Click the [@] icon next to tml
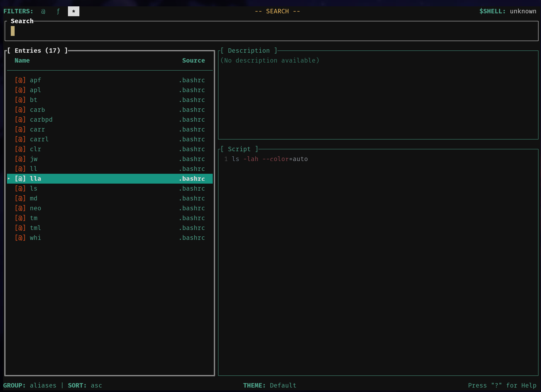 [20, 228]
